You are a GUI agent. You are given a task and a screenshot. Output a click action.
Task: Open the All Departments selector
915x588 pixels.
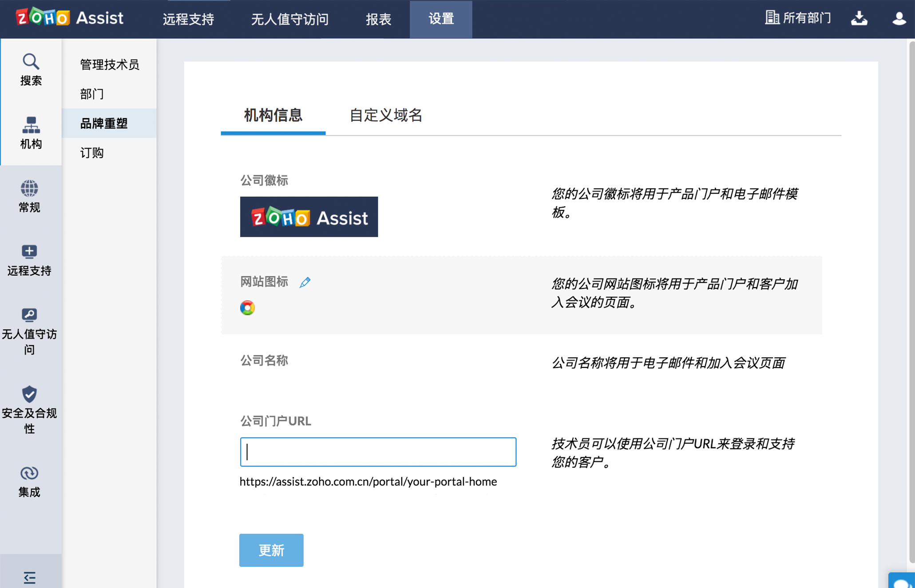(x=798, y=18)
